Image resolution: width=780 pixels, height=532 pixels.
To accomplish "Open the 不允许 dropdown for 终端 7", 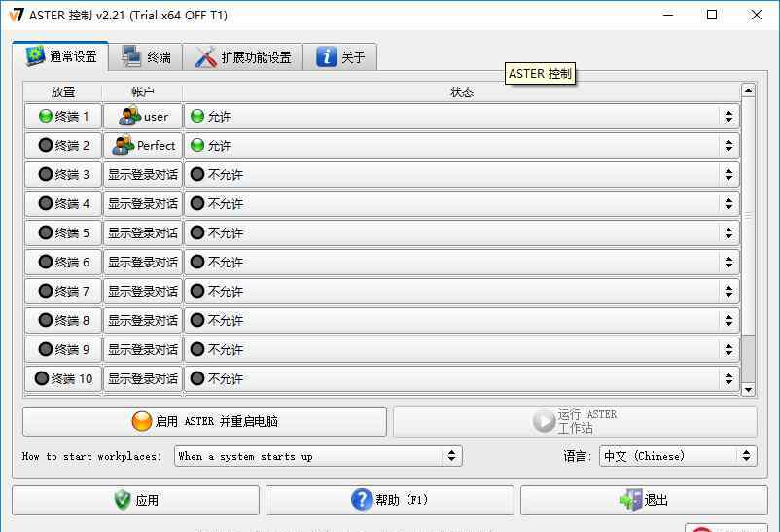I will [x=462, y=291].
